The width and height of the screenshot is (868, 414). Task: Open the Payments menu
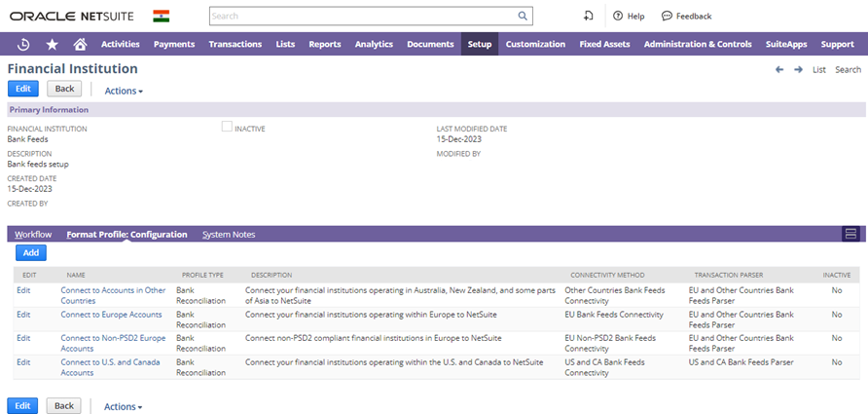[x=174, y=45]
